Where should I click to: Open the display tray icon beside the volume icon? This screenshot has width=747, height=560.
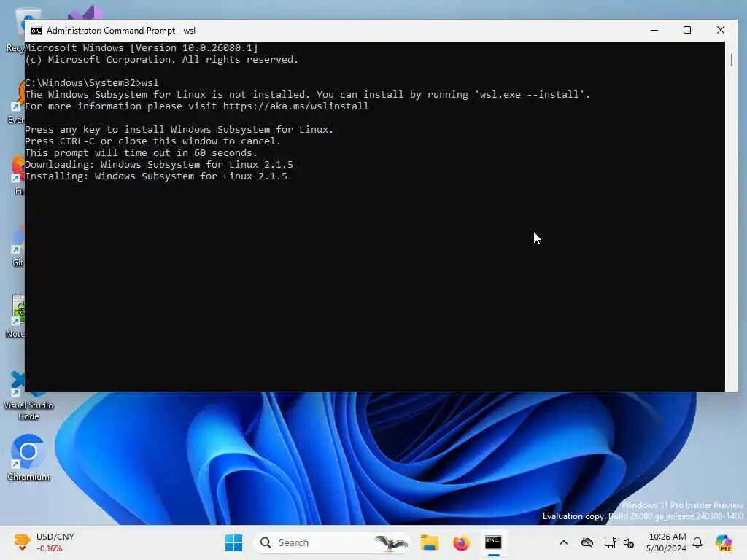(x=610, y=542)
